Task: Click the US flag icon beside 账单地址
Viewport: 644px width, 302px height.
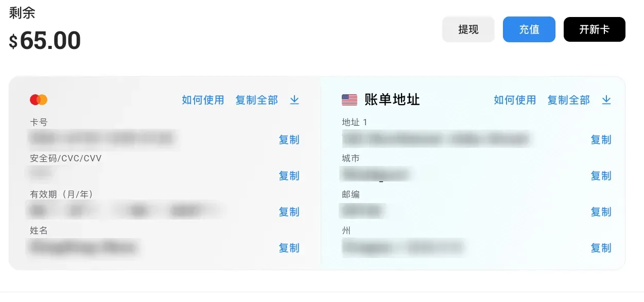Action: coord(350,99)
